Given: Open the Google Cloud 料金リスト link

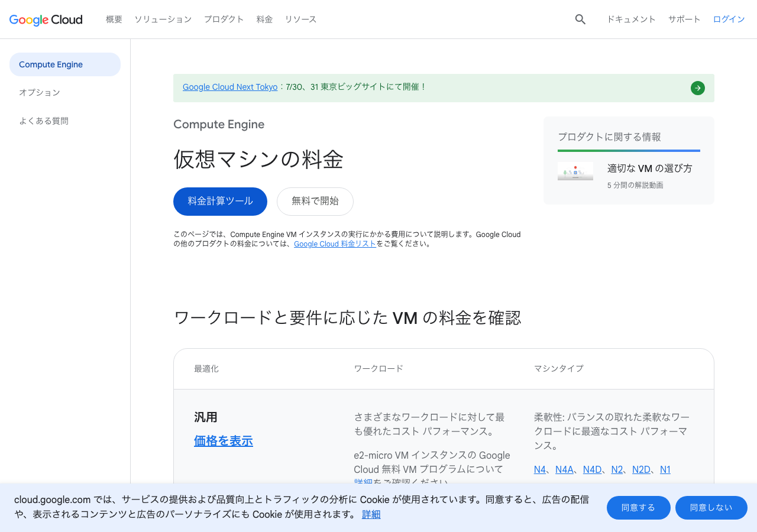Looking at the screenshot, I should (x=335, y=244).
